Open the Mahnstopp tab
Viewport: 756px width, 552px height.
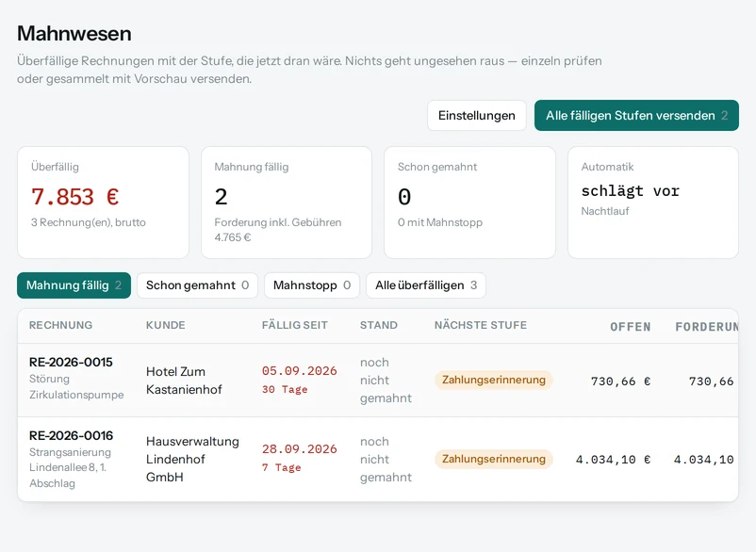(312, 285)
